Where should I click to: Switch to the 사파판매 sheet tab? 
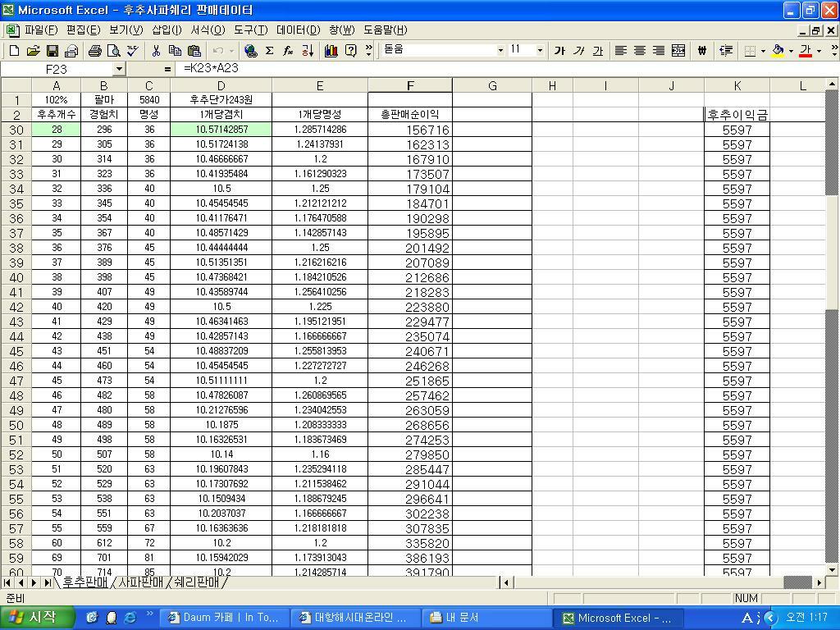coord(141,583)
